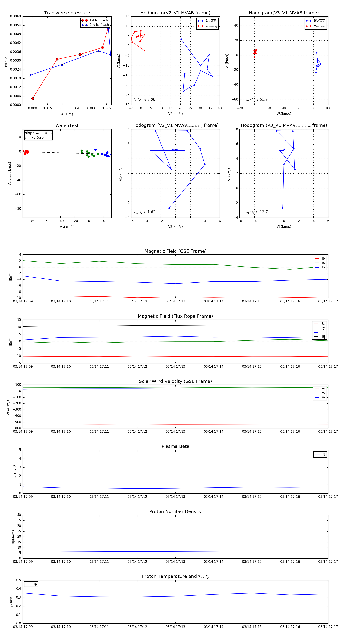
Task: Click the "Proton Number Density" title
Action: point(175,511)
